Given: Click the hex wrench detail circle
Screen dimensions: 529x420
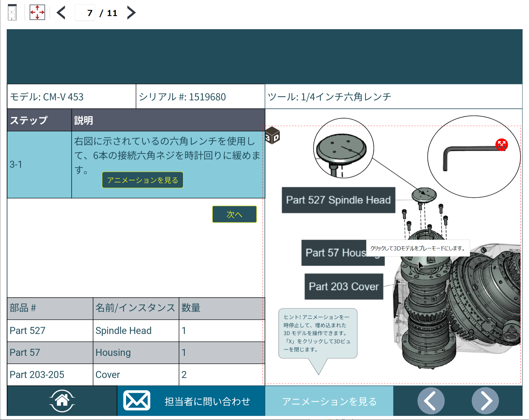Looking at the screenshot, I should pos(474,157).
